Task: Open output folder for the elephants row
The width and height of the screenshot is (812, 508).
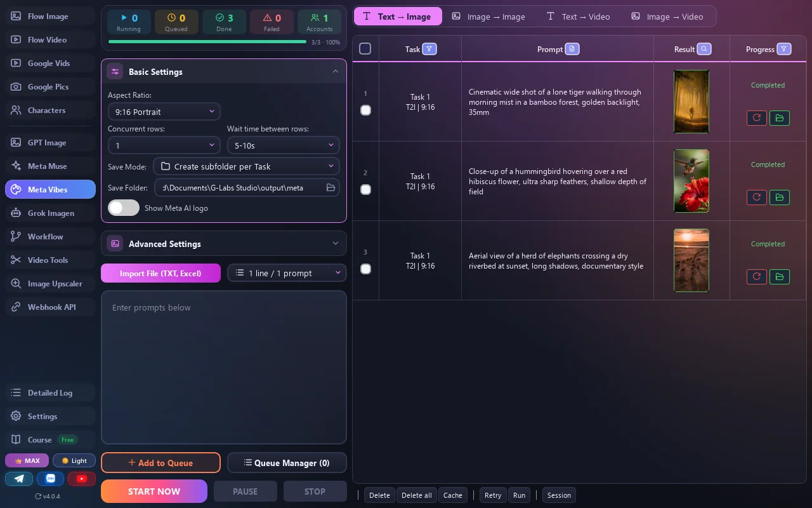Action: pos(780,276)
